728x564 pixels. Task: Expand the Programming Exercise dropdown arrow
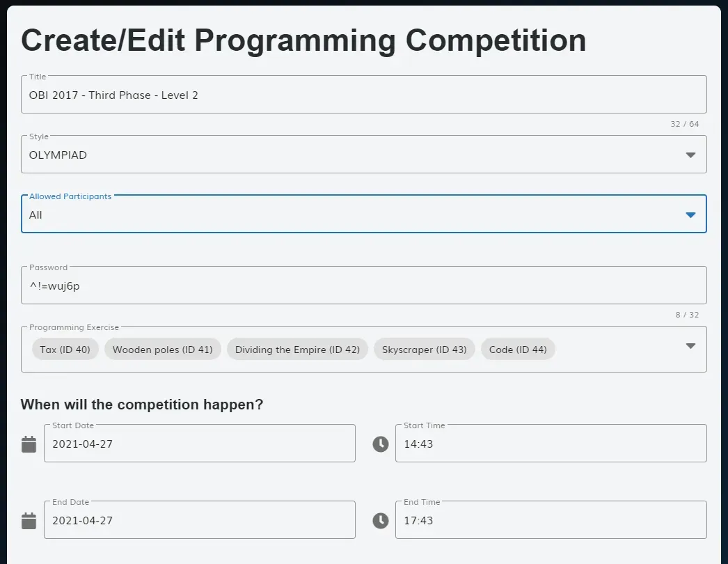[690, 345]
